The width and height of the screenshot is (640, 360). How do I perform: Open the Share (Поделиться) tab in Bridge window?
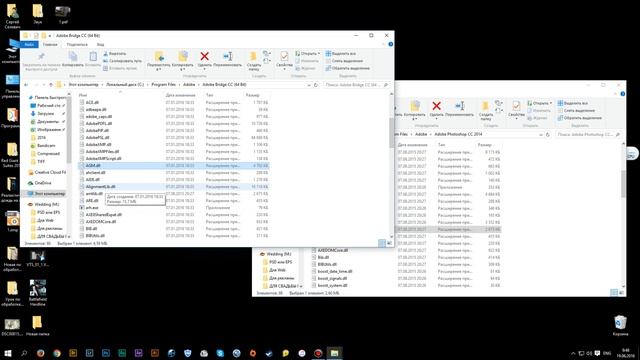click(77, 44)
